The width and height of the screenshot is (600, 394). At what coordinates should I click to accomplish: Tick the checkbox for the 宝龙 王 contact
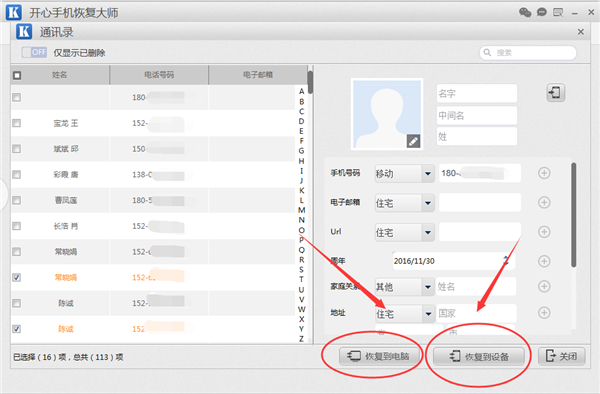click(16, 123)
